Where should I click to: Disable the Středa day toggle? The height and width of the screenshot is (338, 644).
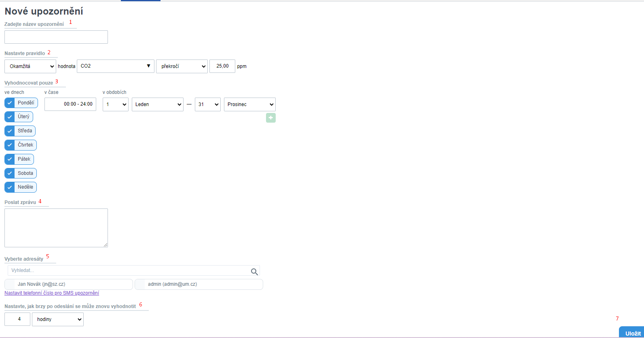click(x=10, y=131)
